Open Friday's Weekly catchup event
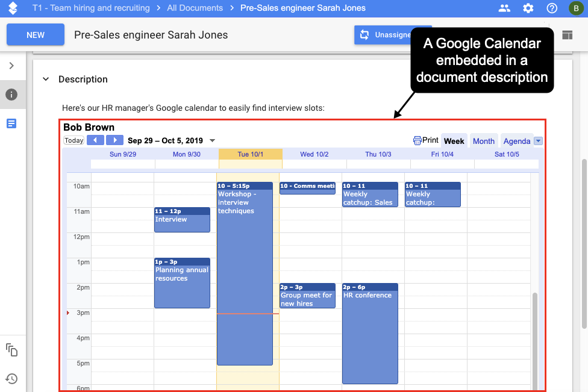The height and width of the screenshot is (392, 588). point(433,194)
